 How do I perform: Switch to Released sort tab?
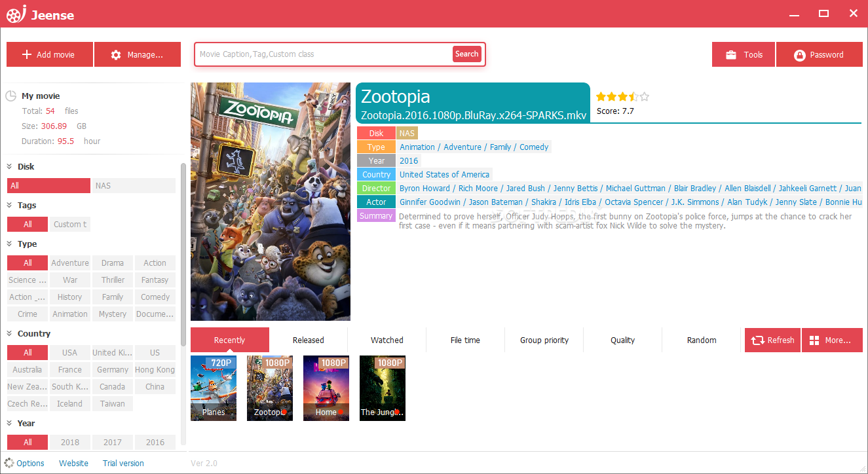click(309, 340)
